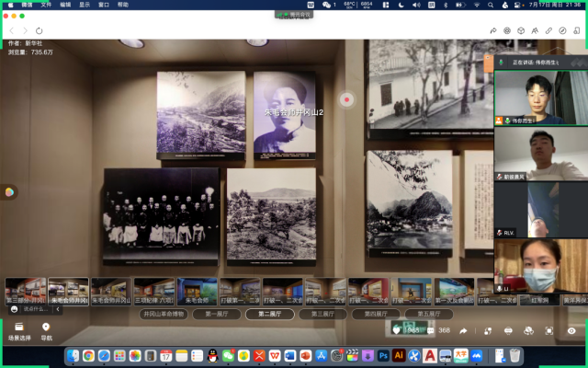
Task: Toggle the gyroscope icon
Action: tap(528, 330)
